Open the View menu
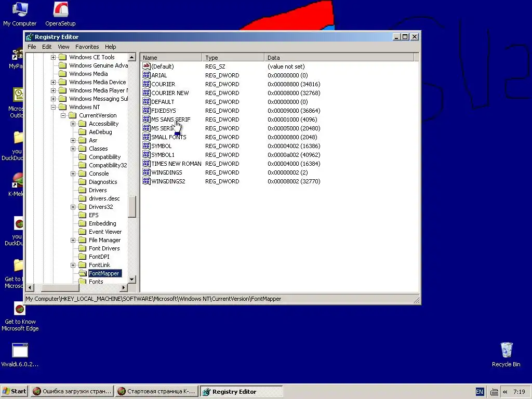 63,47
